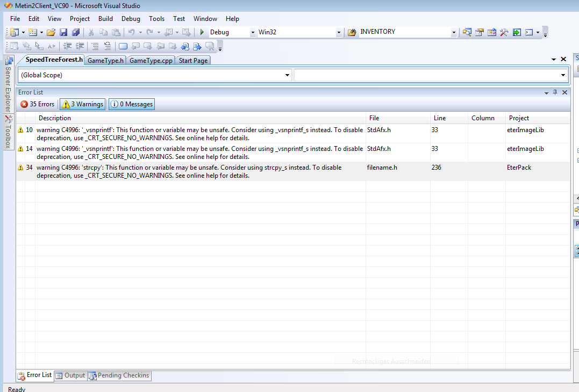Viewport: 579px width, 392px height.
Task: Open the Build menu
Action: tap(105, 19)
